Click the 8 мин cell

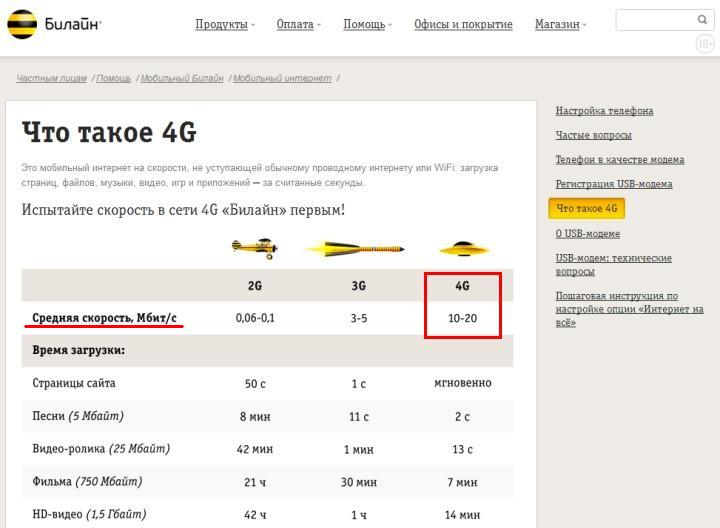[x=255, y=416]
